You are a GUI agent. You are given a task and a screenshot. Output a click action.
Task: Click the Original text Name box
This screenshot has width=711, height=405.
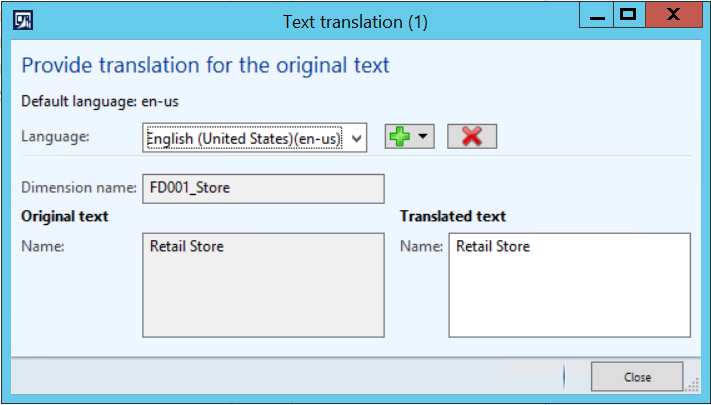click(x=263, y=285)
